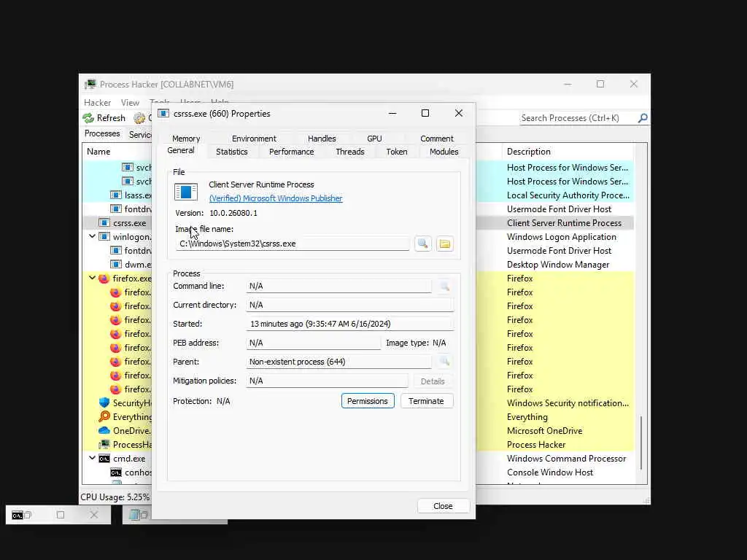Screen dimensions: 747x560
Task: Click the Command line field
Action: tap(338, 286)
